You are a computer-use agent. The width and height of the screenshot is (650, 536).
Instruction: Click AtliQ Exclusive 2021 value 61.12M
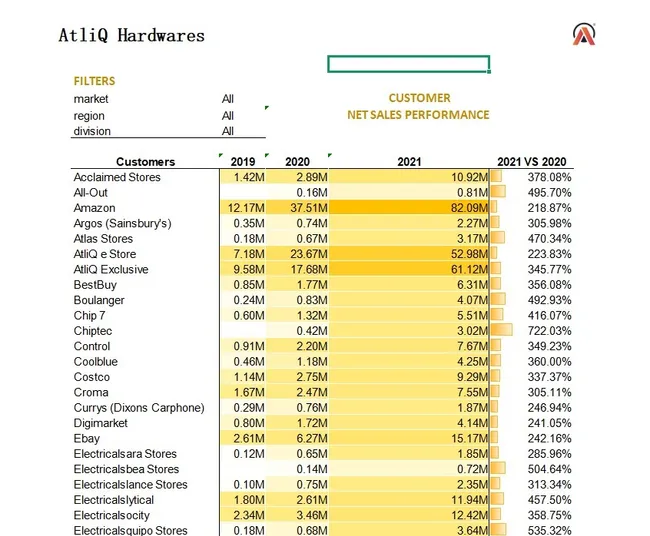(469, 269)
